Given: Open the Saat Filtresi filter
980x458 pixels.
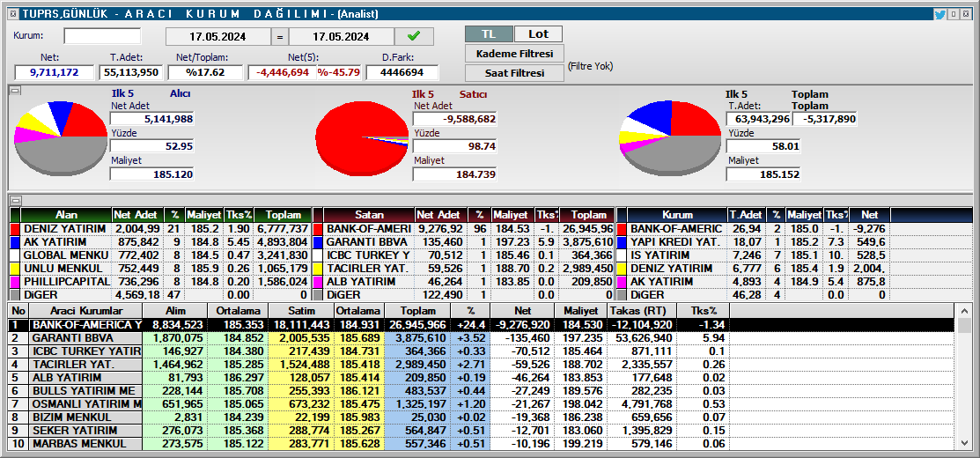Looking at the screenshot, I should pos(515,72).
